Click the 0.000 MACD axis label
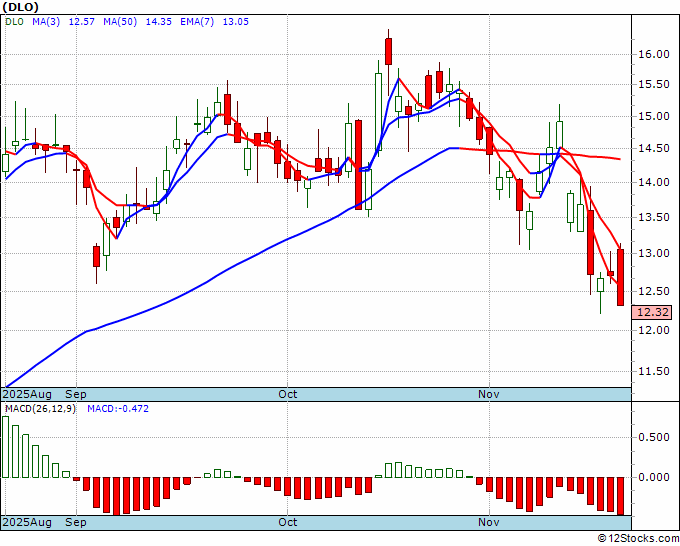 point(654,477)
